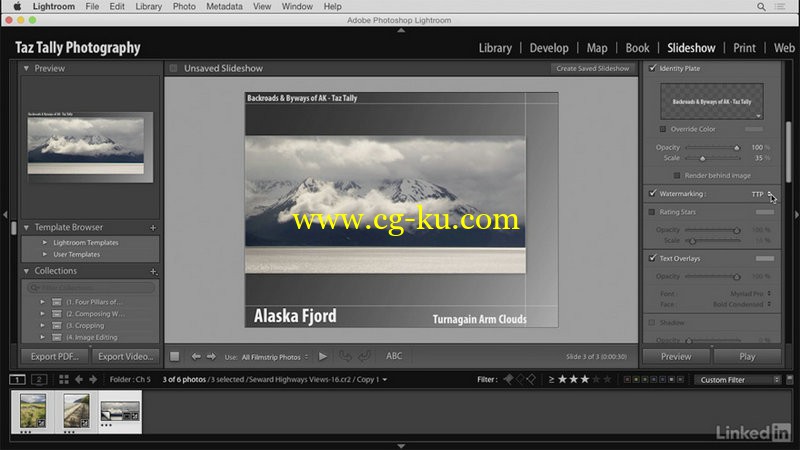Image resolution: width=800 pixels, height=450 pixels.
Task: Expand Lightroom Templates folder
Action: 45,242
